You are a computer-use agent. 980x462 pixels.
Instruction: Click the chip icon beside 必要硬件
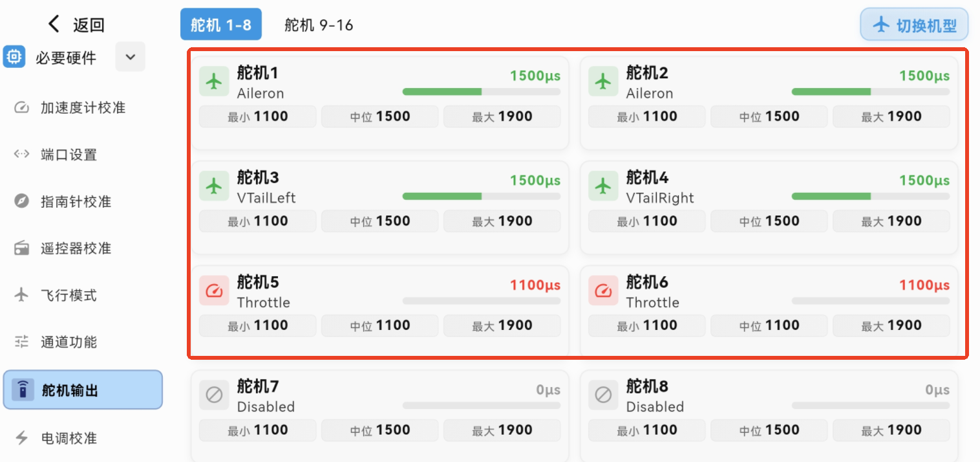(14, 58)
